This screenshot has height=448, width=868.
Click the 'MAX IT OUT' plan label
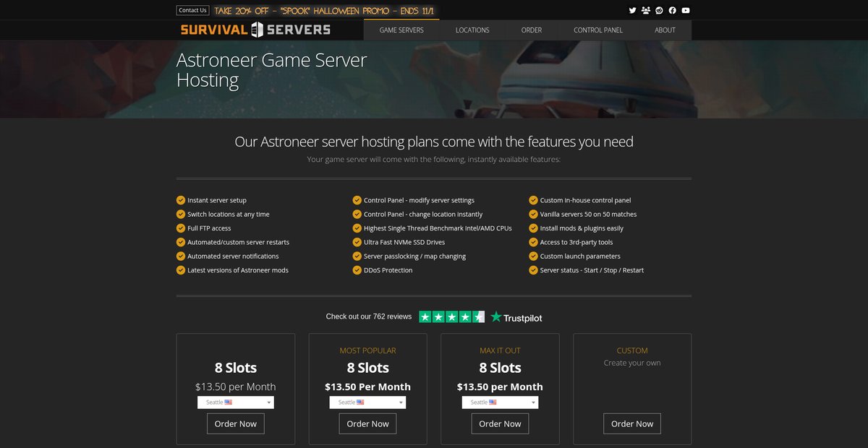pyautogui.click(x=500, y=350)
